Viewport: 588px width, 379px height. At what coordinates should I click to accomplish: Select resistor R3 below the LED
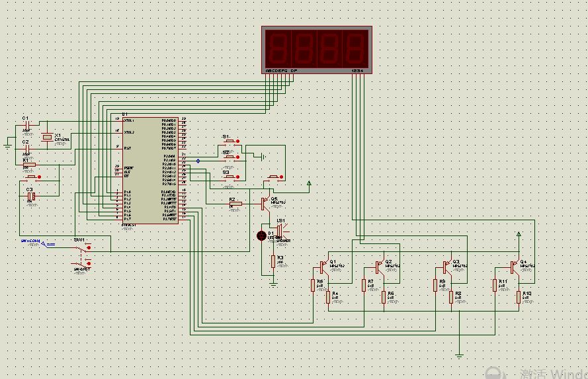tap(273, 262)
